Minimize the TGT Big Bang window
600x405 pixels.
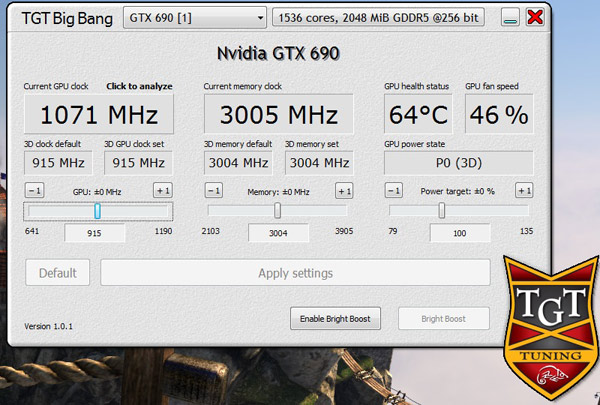click(511, 17)
